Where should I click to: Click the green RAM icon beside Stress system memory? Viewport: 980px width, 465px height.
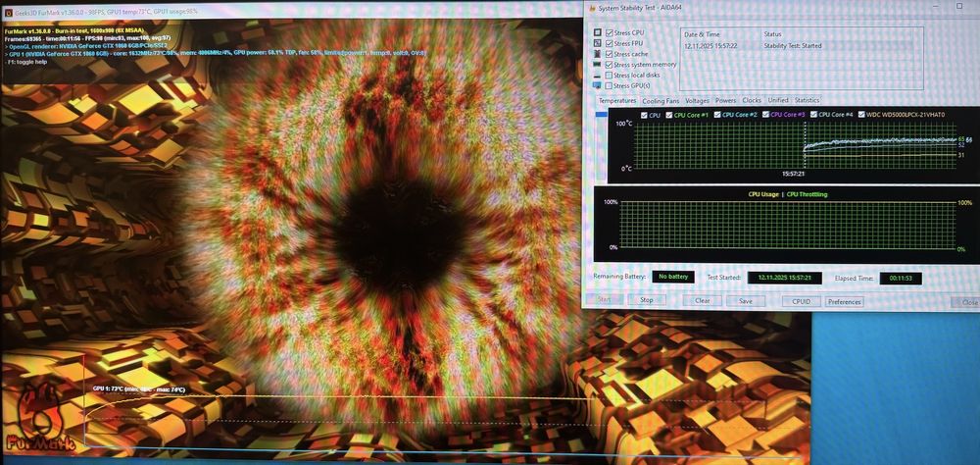click(597, 64)
